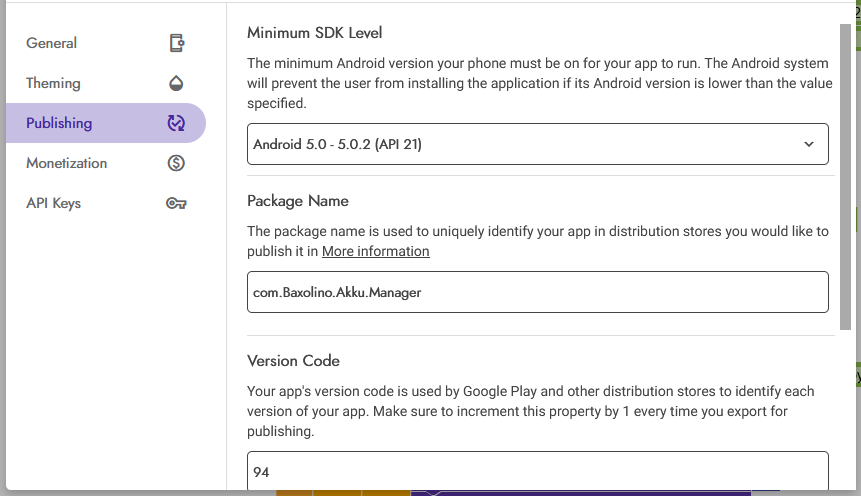Screen dimensions: 861x496
Task: Click the vertical scrollbar thumb on the right
Action: [x=845, y=175]
